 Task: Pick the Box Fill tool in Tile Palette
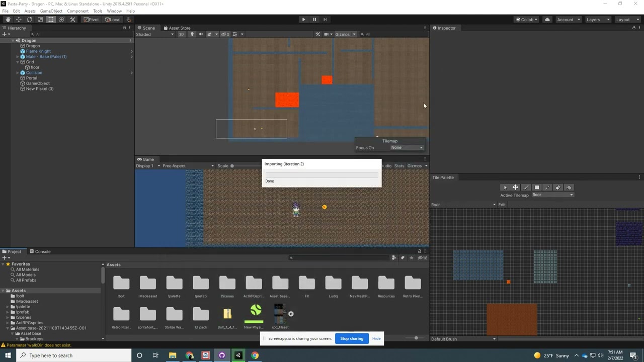point(536,188)
